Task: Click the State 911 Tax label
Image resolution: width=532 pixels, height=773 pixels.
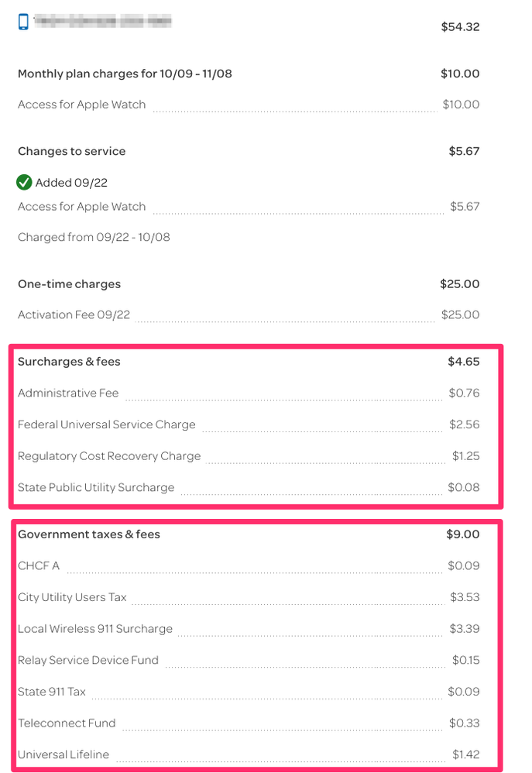Action: 52,692
